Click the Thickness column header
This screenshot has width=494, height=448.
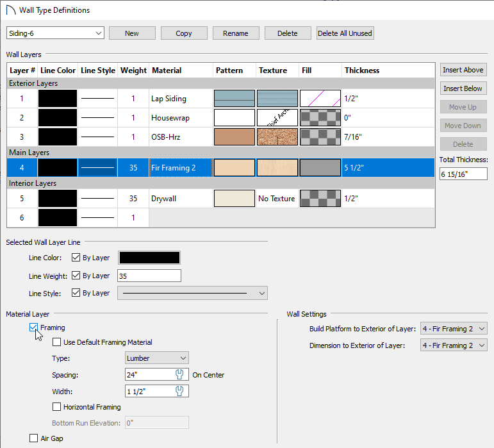coord(388,71)
